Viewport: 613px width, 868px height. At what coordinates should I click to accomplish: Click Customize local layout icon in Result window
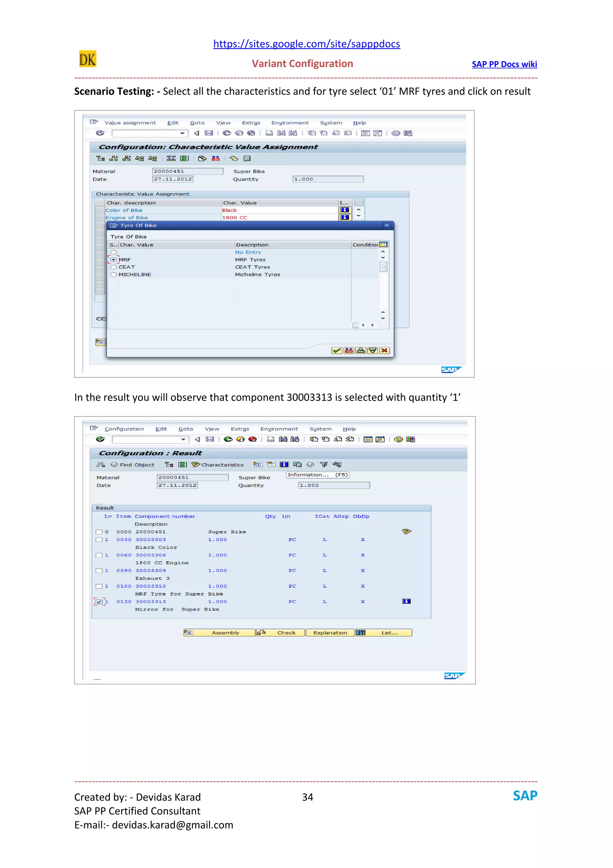(x=411, y=439)
